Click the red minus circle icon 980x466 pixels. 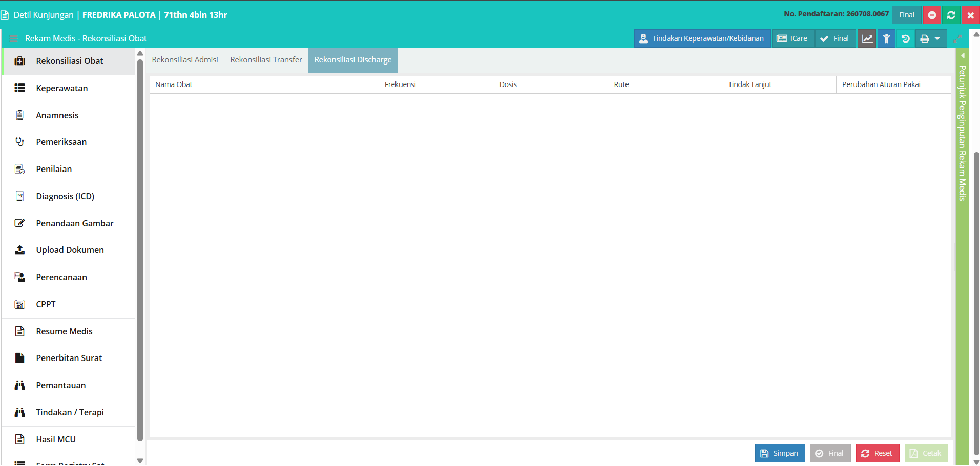coord(932,15)
